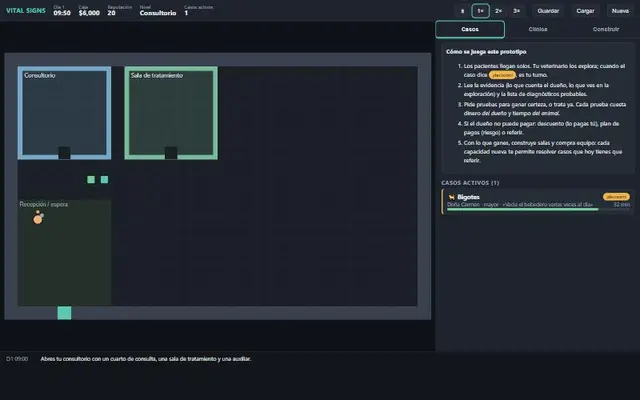Image resolution: width=640 pixels, height=400 pixels.
Task: Click the D1 09:00 log timestamp
Action: [x=17, y=359]
